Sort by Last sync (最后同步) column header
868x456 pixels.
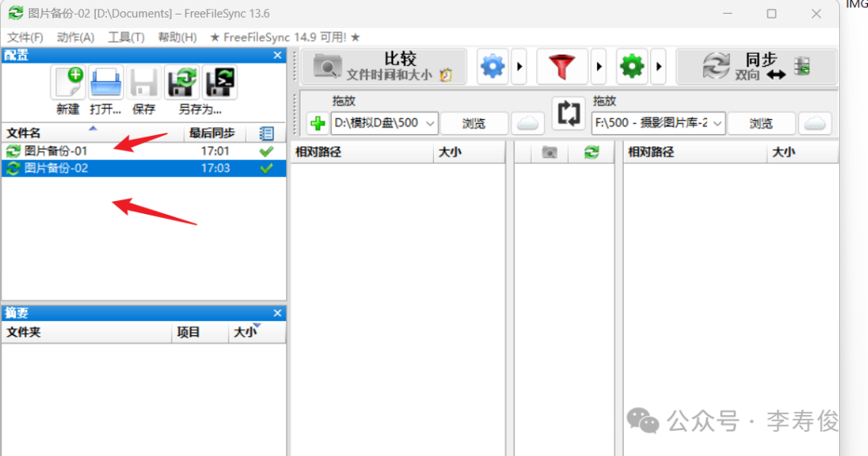[x=215, y=133]
